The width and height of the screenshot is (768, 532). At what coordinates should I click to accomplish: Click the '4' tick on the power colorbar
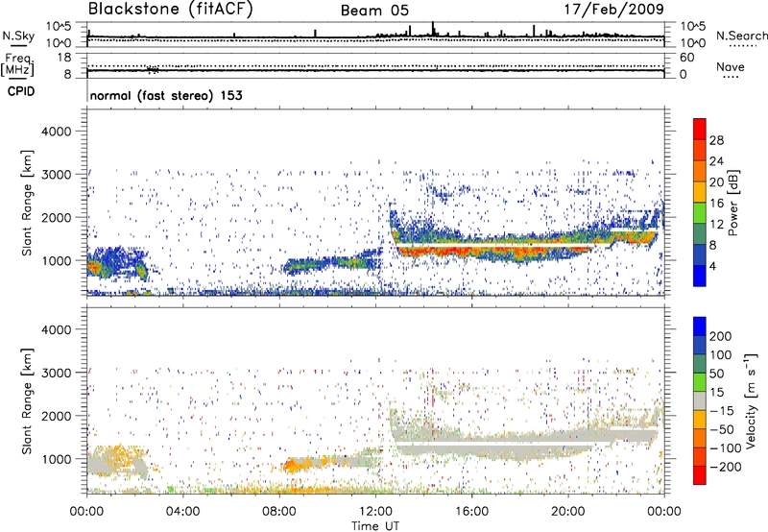point(712,266)
